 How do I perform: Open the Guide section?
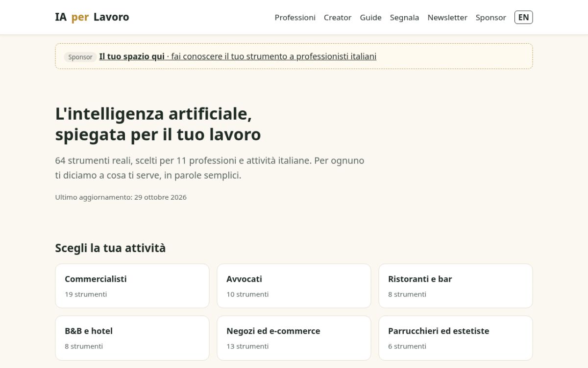click(370, 18)
